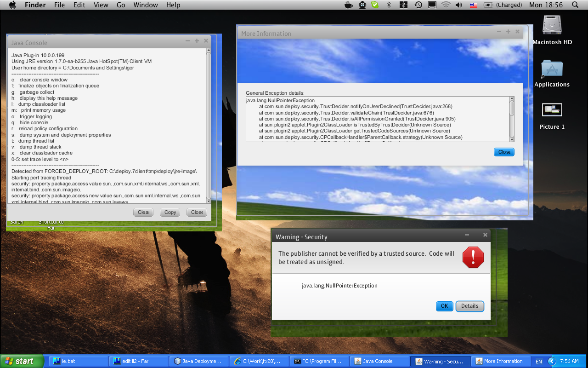Expand the taskbar notification area arrow

[552, 362]
